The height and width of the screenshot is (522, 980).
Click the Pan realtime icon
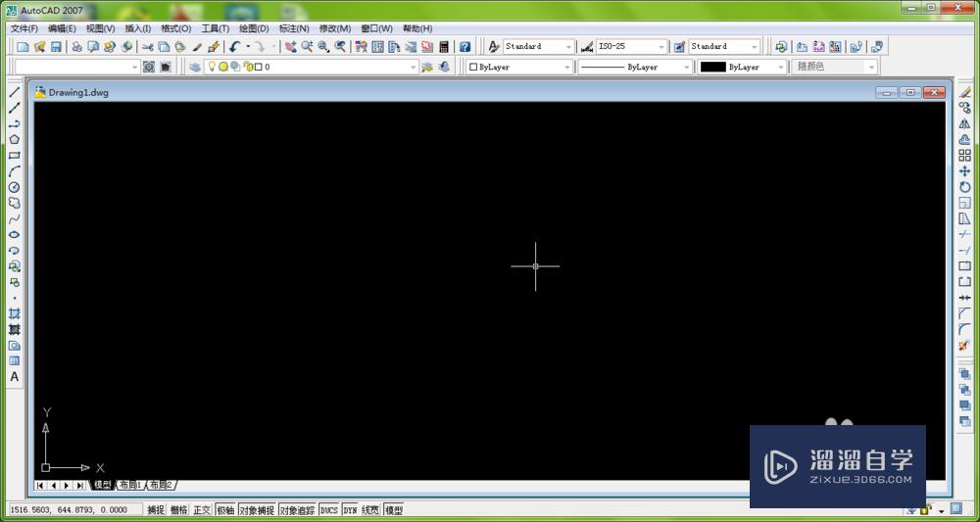(x=291, y=46)
